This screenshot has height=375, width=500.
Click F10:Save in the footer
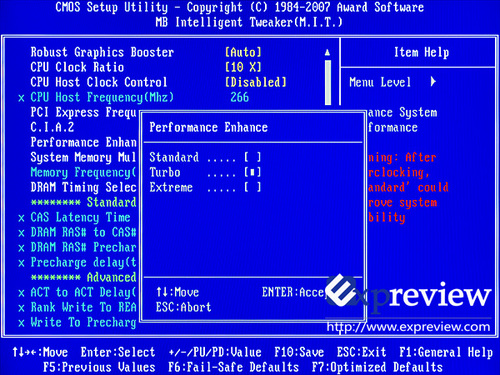coord(299,352)
